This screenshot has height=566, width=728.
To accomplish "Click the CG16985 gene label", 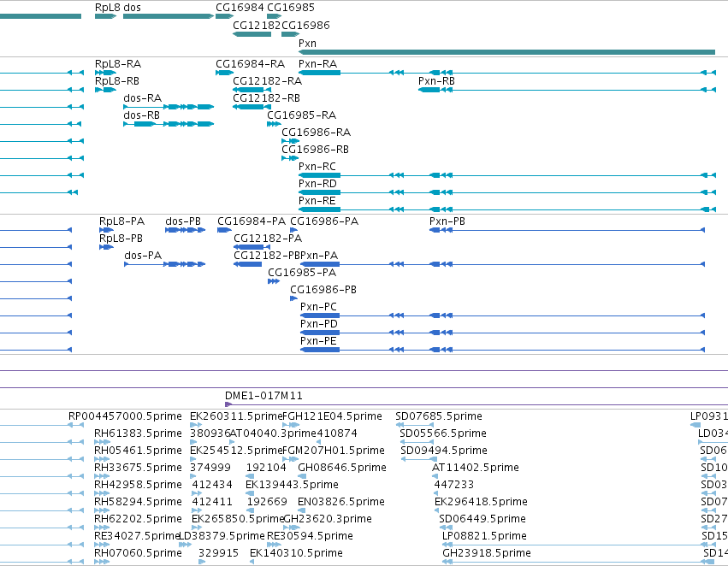I will tap(291, 8).
